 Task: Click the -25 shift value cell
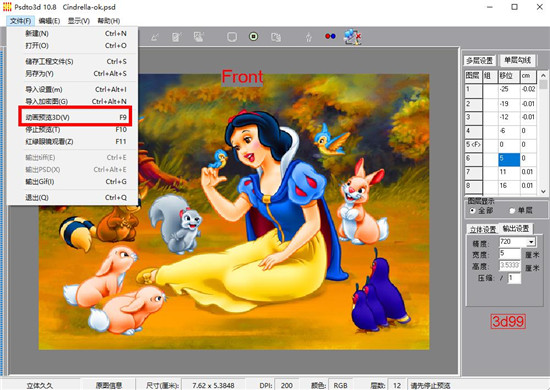(x=509, y=90)
